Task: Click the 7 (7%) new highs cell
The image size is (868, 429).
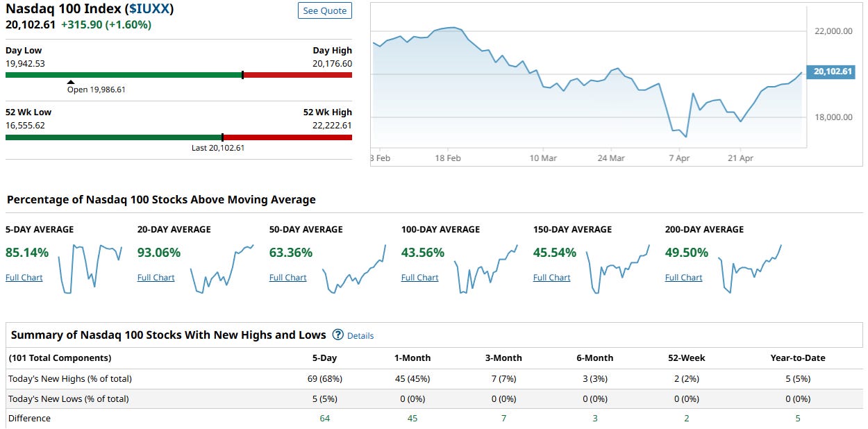Action: coord(503,379)
